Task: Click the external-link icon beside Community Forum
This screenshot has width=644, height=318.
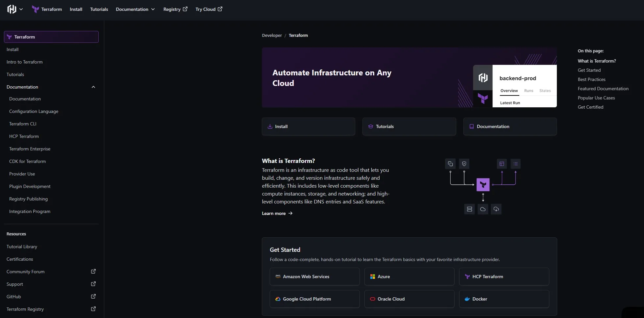Action: click(93, 271)
